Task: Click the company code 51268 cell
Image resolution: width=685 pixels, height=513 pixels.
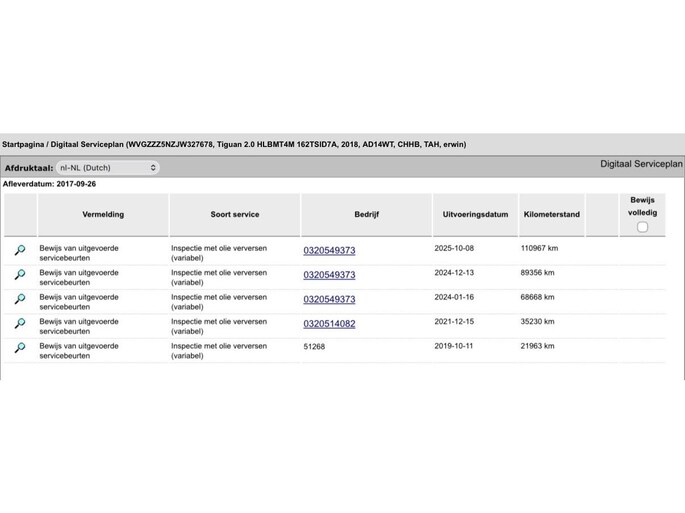Action: (316, 347)
